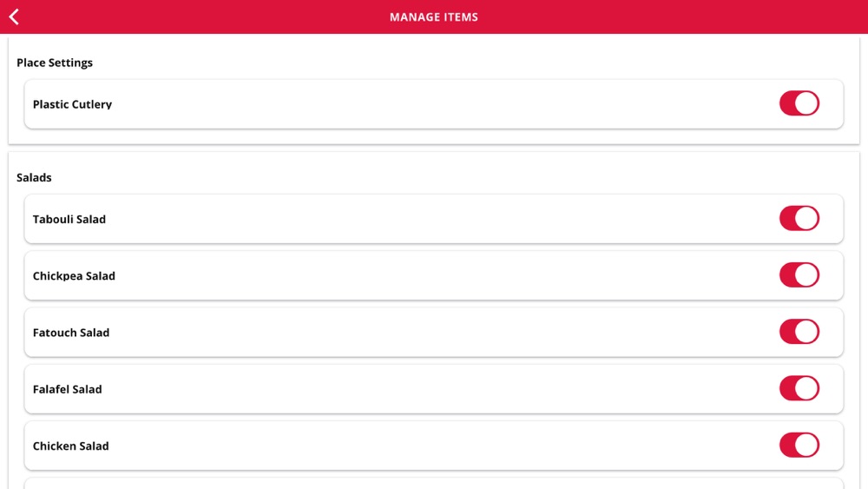Click the MANAGE ITEMS page title

[434, 17]
